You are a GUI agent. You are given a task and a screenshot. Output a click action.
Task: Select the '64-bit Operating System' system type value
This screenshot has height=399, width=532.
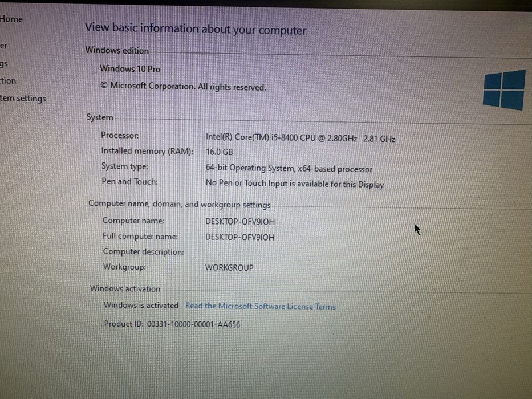(x=289, y=168)
